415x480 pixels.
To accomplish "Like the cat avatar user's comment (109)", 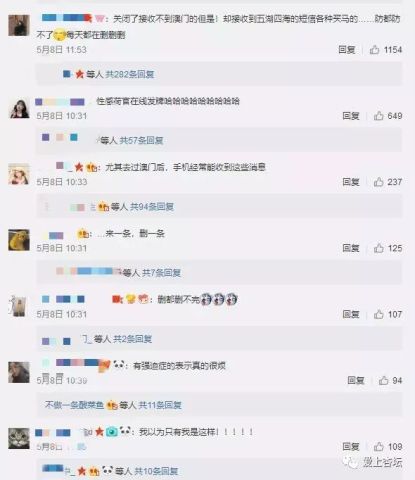I will click(x=379, y=446).
